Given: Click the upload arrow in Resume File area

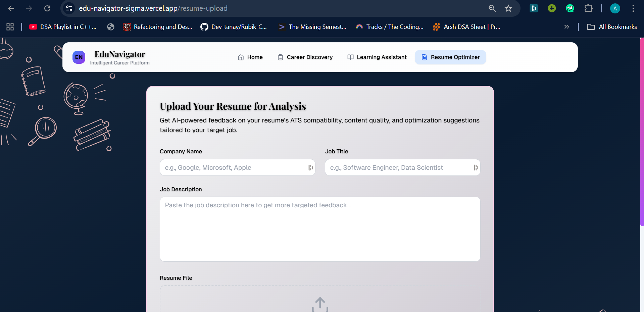Looking at the screenshot, I should coord(320,304).
